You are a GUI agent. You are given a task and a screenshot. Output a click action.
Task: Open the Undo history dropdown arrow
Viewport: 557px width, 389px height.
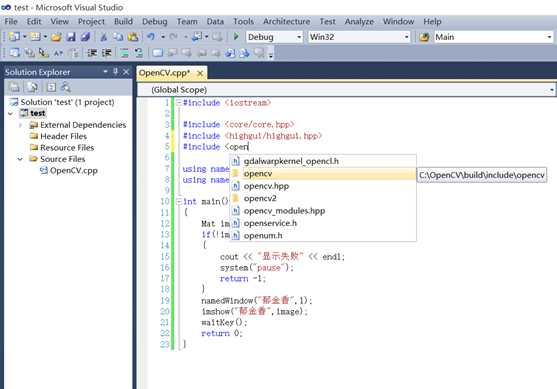(x=163, y=37)
